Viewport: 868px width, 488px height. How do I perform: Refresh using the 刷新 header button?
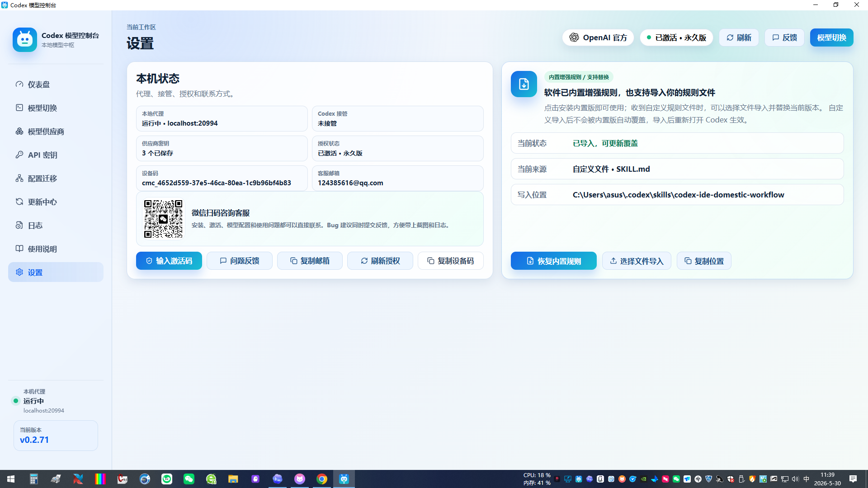coord(739,38)
